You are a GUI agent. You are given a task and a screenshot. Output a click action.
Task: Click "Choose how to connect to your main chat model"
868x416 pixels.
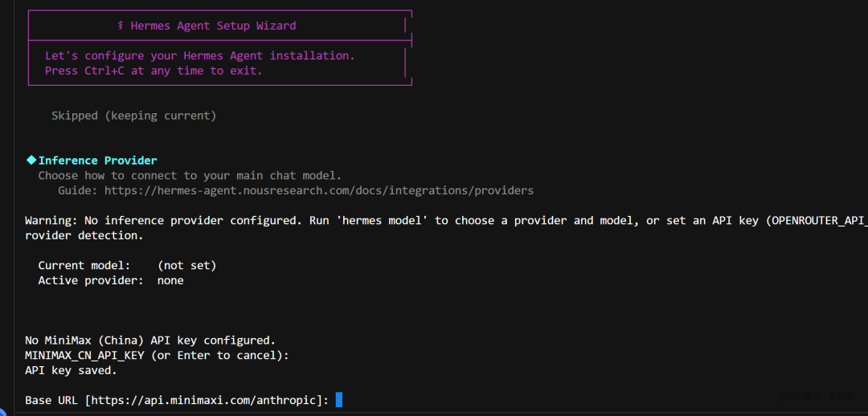(190, 175)
